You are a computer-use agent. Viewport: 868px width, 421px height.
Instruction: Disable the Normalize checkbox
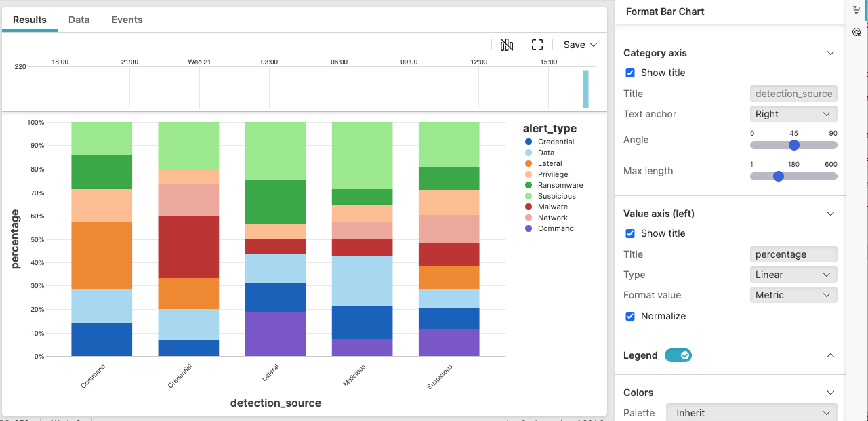point(629,316)
